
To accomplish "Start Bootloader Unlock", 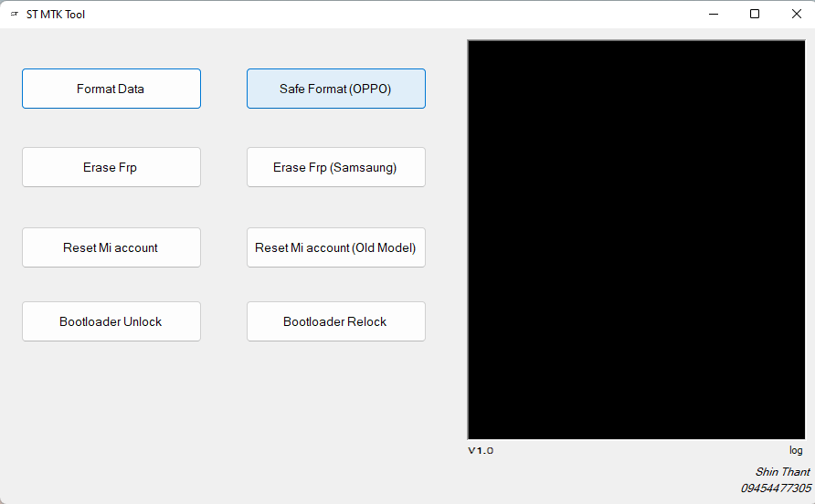I will click(111, 321).
